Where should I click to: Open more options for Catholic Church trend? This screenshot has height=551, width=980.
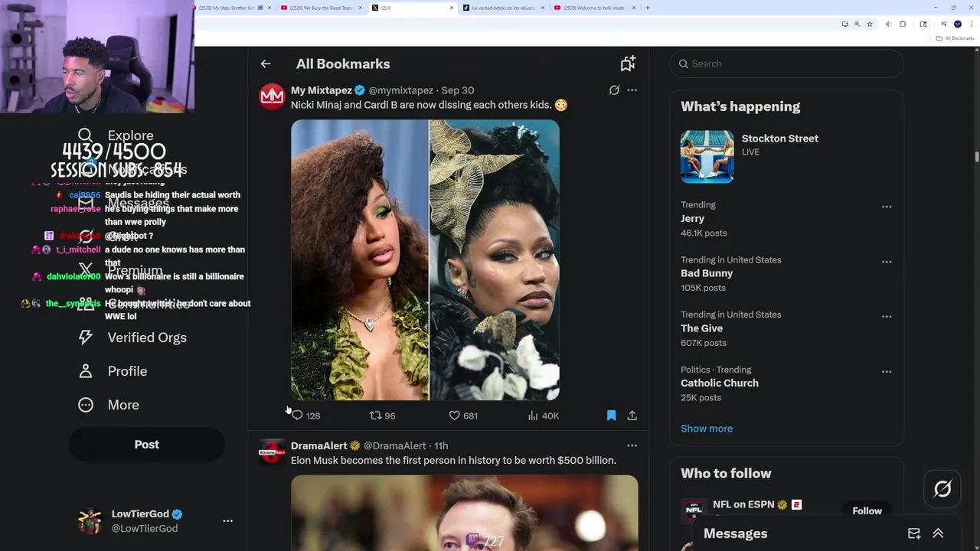click(887, 372)
